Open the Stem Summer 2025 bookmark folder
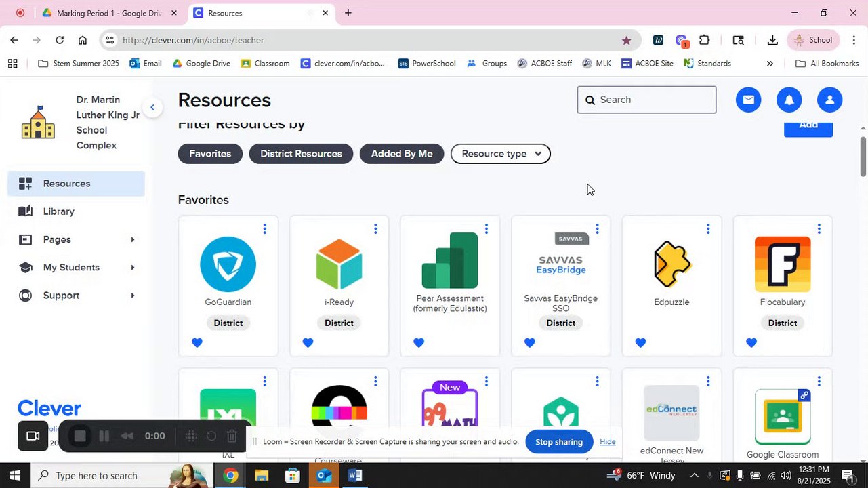The width and height of the screenshot is (868, 488). coord(79,64)
